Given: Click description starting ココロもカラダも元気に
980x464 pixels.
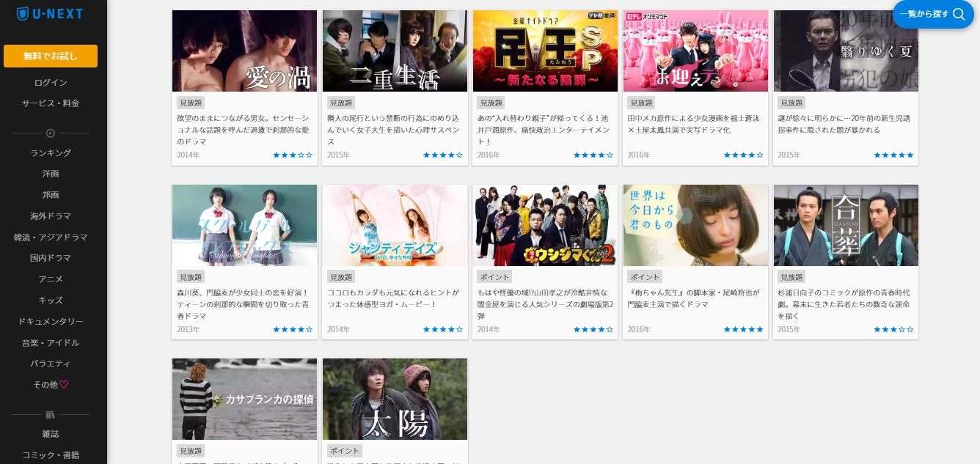Looking at the screenshot, I should [394, 298].
